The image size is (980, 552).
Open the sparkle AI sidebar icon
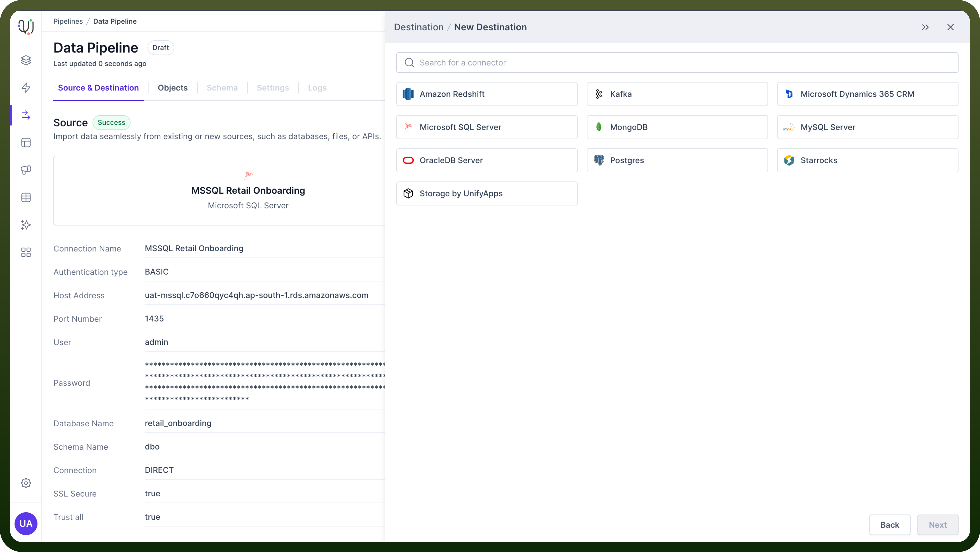pyautogui.click(x=26, y=225)
